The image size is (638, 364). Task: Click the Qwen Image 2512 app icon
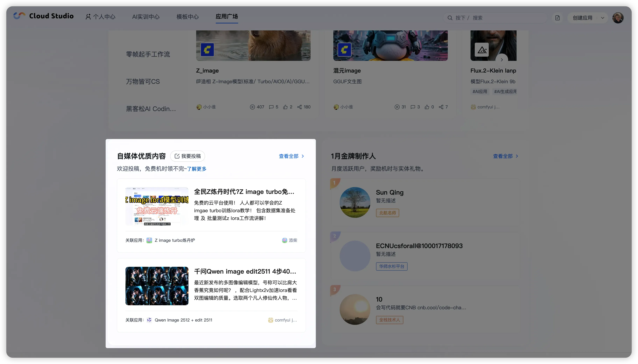pos(149,320)
